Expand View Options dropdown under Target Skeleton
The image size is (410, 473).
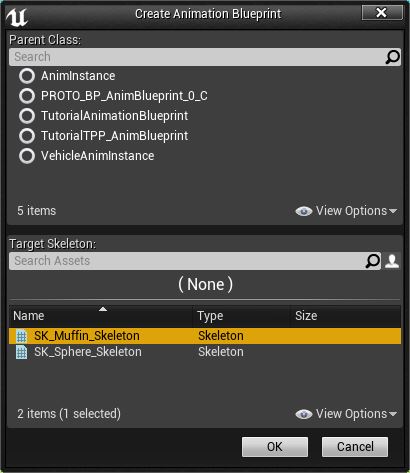point(347,414)
